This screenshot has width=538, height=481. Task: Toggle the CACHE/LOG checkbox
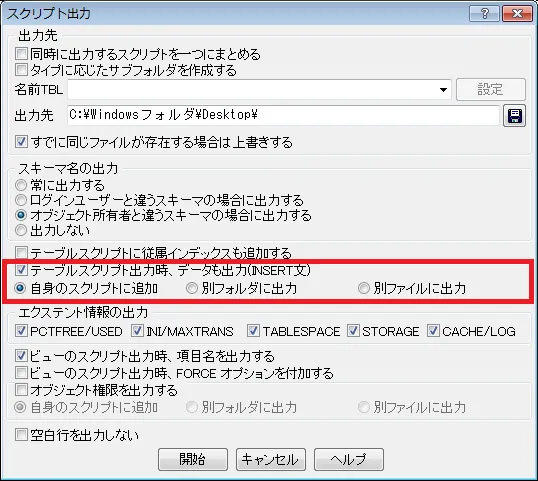(x=433, y=331)
